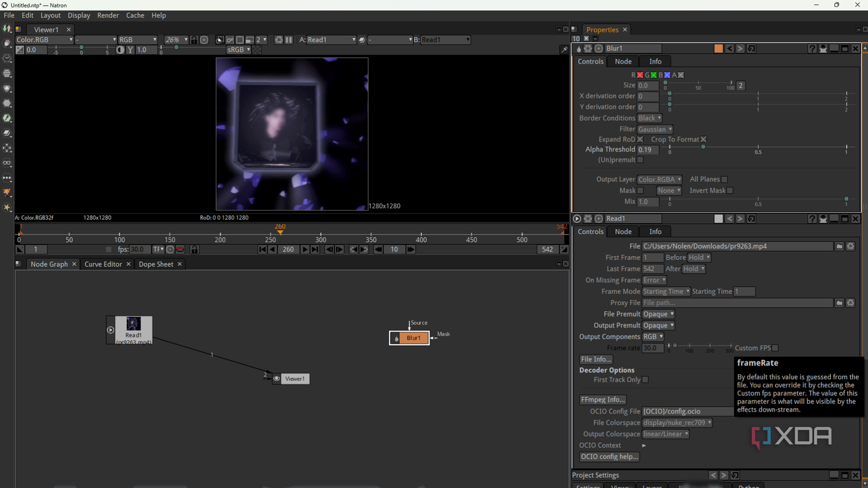Screen dimensions: 868x488
Task: Click the Read1 settings gear icon
Action: coord(588,219)
